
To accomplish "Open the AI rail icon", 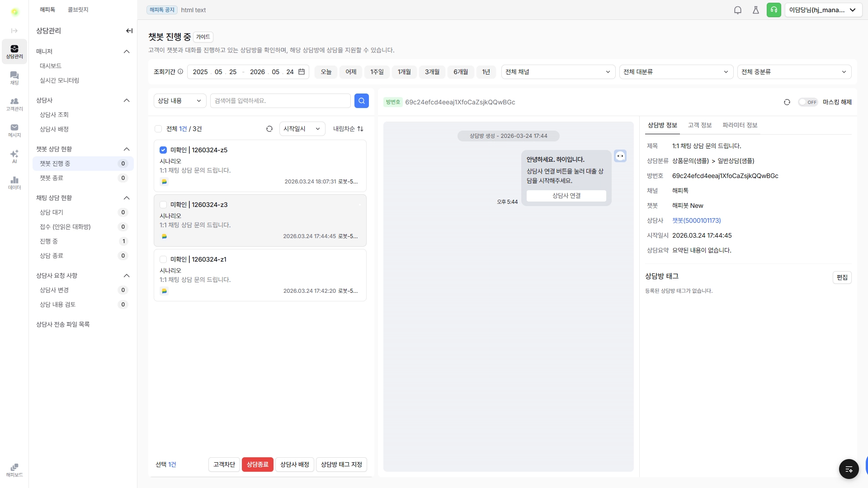I will (14, 156).
